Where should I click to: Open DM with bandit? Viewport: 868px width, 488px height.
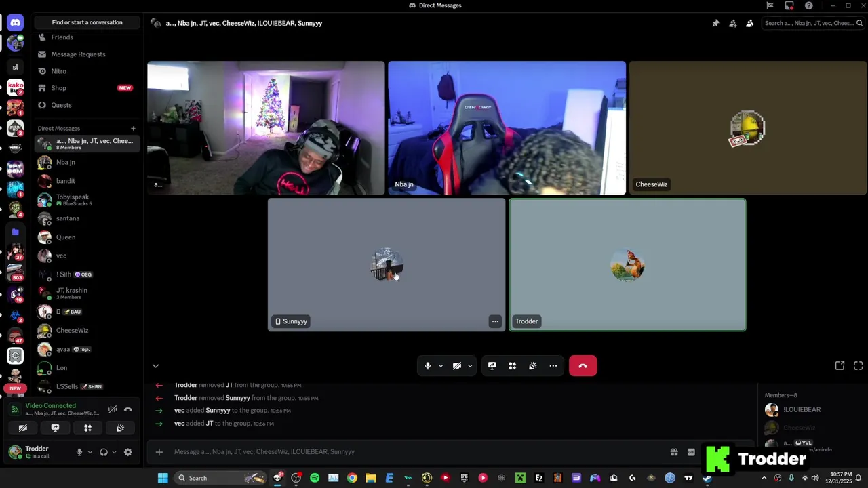[87, 181]
